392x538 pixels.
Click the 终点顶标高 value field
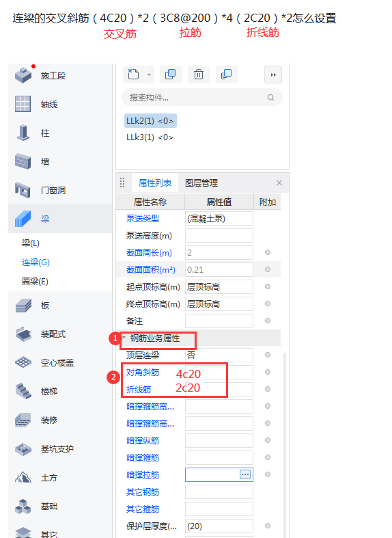(x=219, y=304)
